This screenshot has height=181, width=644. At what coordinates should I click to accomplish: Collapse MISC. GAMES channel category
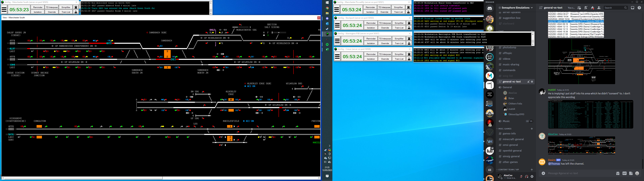(505, 129)
